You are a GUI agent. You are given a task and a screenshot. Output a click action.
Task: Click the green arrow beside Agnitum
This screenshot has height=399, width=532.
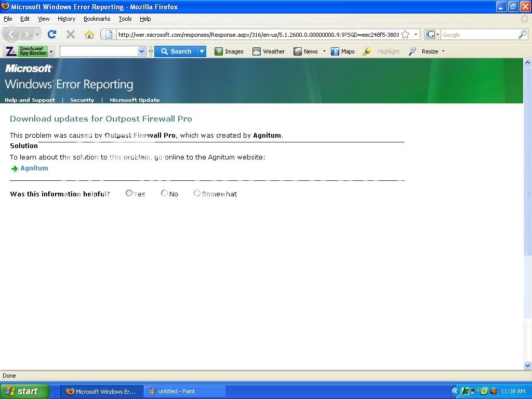(14, 169)
